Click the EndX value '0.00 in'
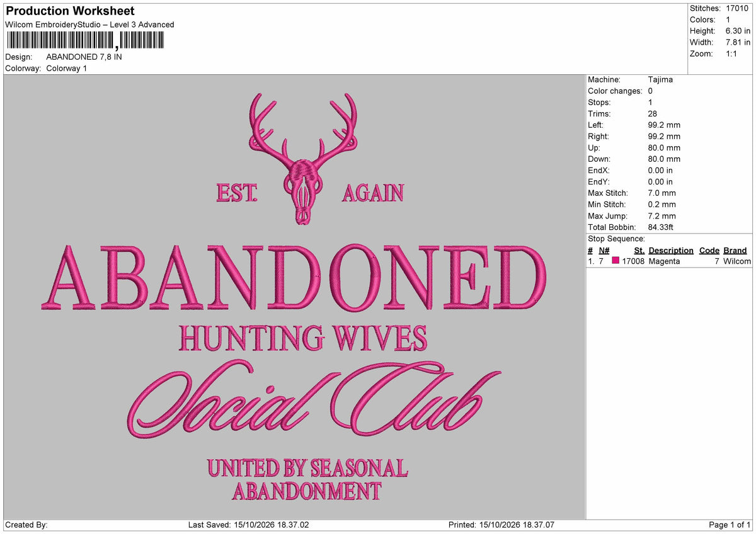Viewport: 756px width, 534px height. click(x=660, y=170)
